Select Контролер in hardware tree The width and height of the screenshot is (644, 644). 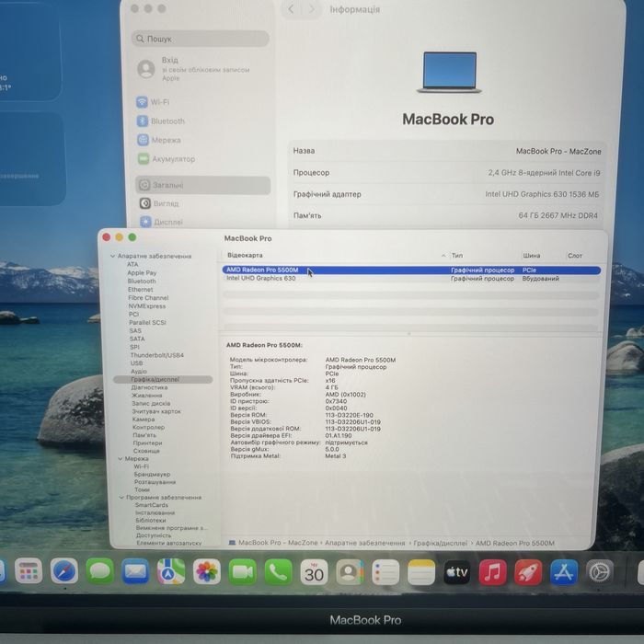148,427
